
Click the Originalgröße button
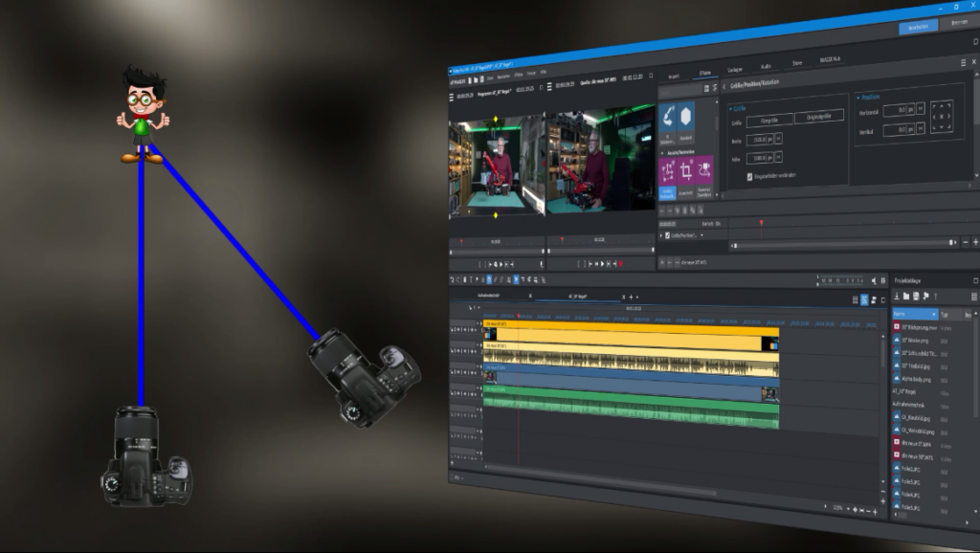819,116
